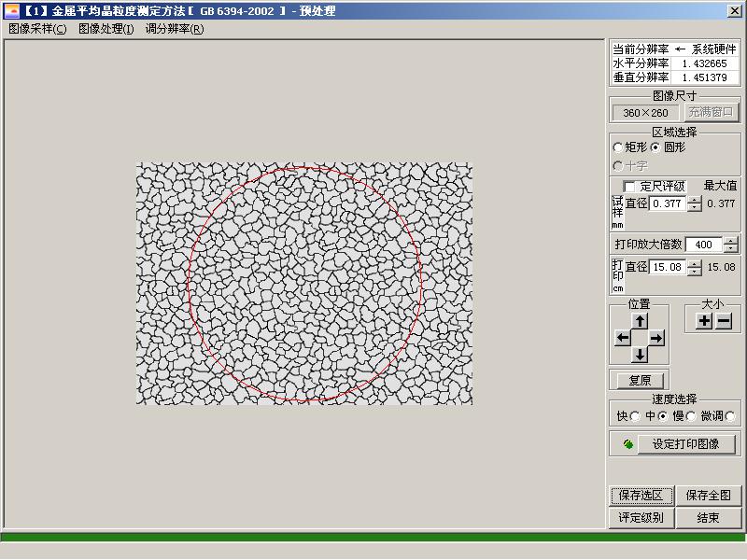747x560 pixels.
Task: Click the move left arrow in 位置
Action: point(623,338)
